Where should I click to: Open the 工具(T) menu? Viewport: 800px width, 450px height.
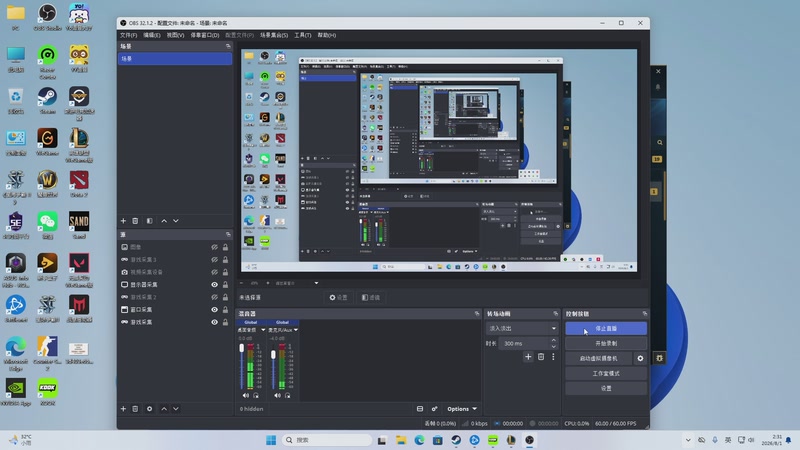coord(303,35)
